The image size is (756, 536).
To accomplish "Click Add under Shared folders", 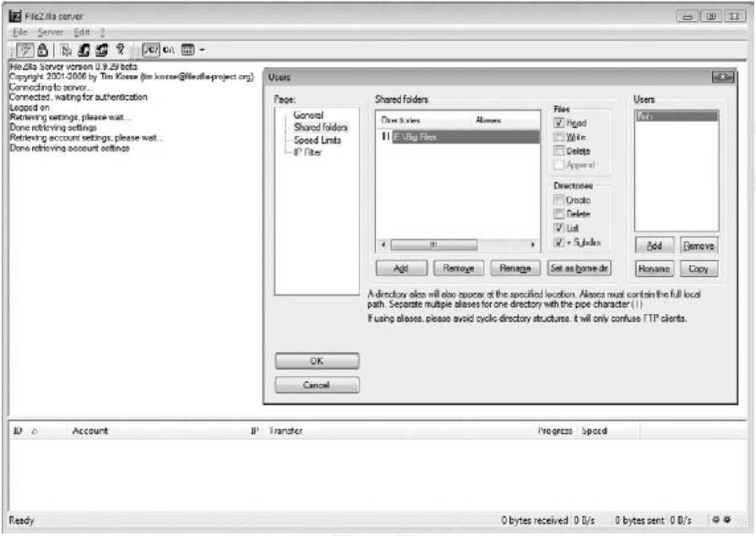I will click(x=401, y=268).
